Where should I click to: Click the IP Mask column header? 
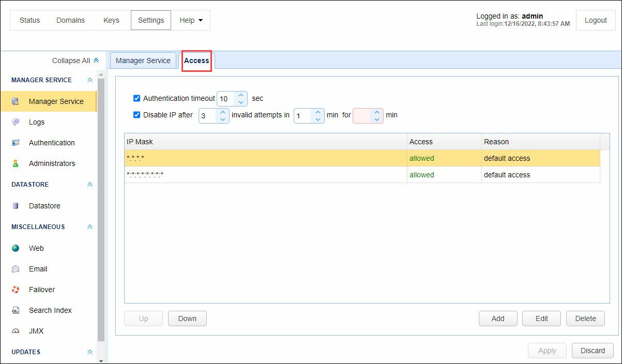click(266, 142)
